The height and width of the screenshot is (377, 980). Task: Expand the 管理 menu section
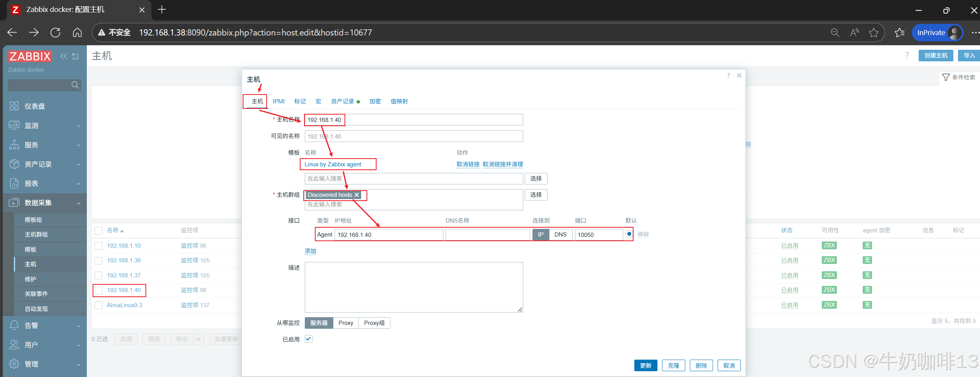click(45, 364)
